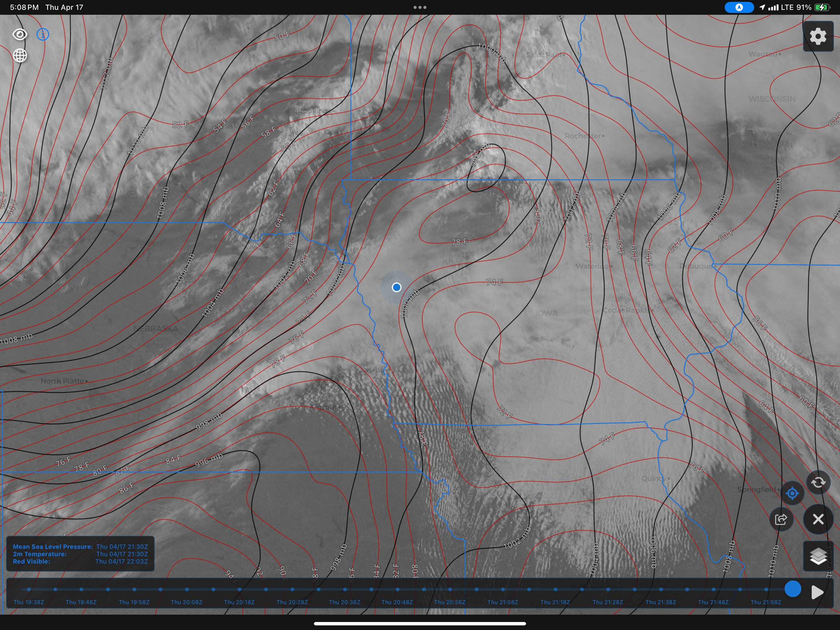Jump to Thu 19:38Z timeline marker

pyautogui.click(x=29, y=589)
